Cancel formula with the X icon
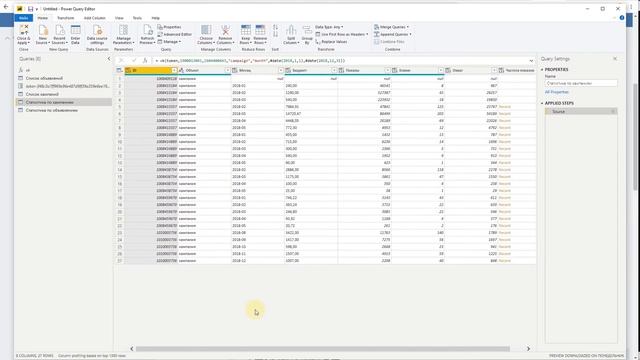640x360 pixels. pyautogui.click(x=121, y=60)
